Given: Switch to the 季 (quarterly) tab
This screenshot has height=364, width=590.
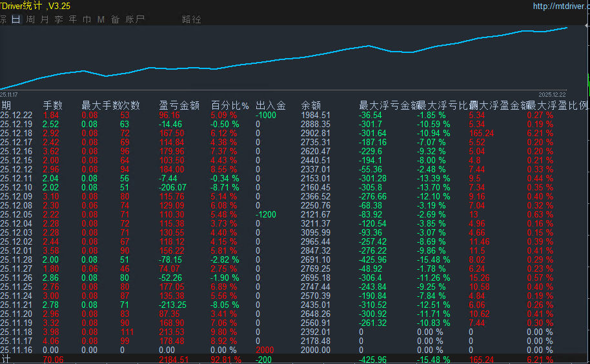Looking at the screenshot, I should (59, 19).
